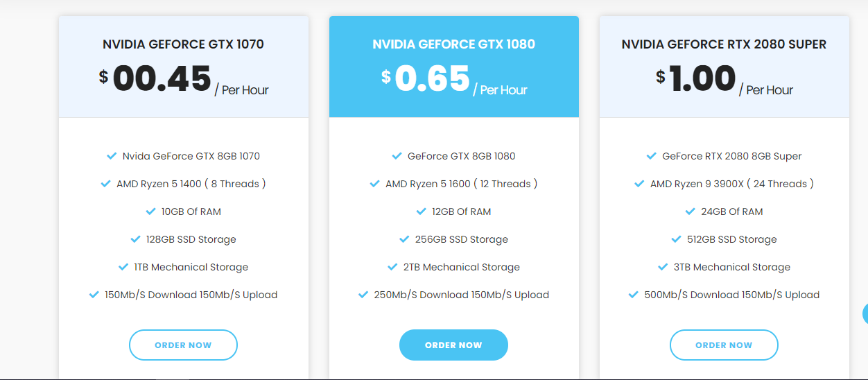Click ORDER NOW for GTX 1070 plan
Viewport: 868px width, 380px height.
pos(183,345)
